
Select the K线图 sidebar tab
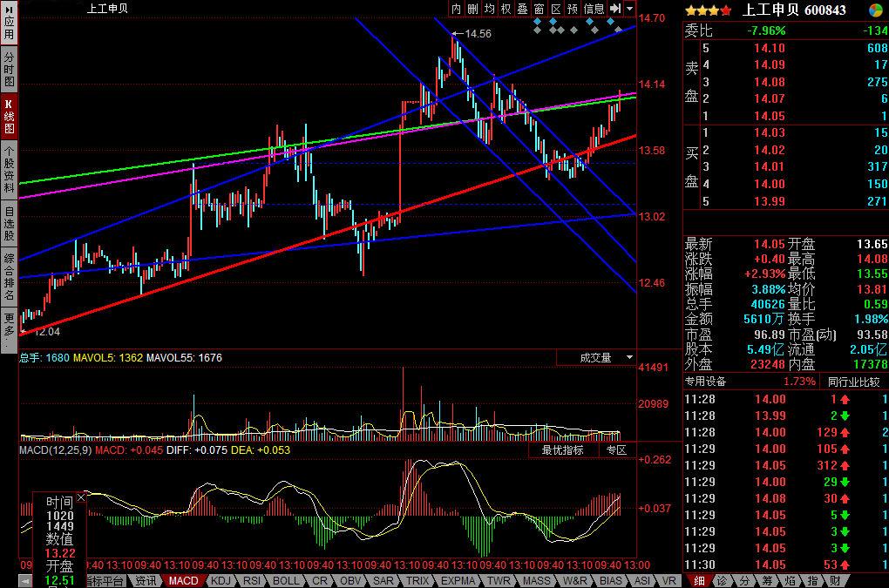coord(9,117)
